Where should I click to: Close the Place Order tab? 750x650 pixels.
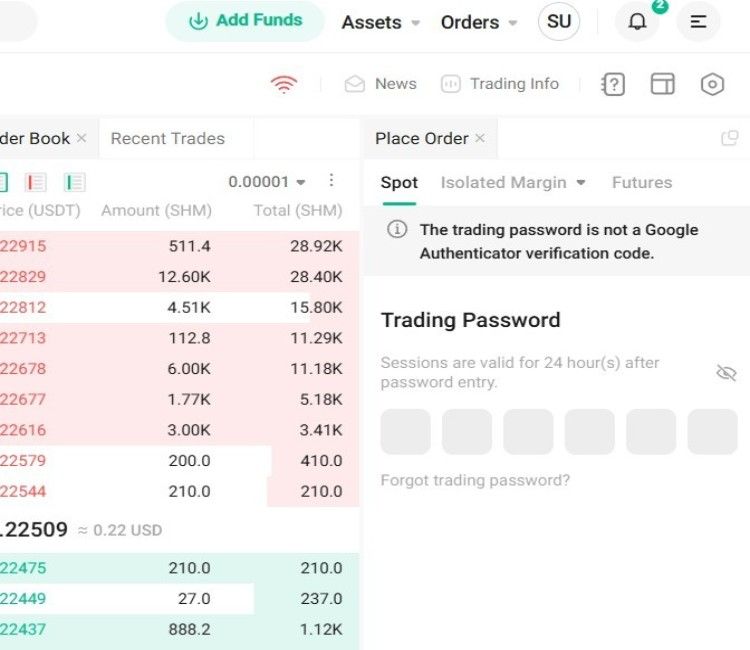[x=480, y=139]
